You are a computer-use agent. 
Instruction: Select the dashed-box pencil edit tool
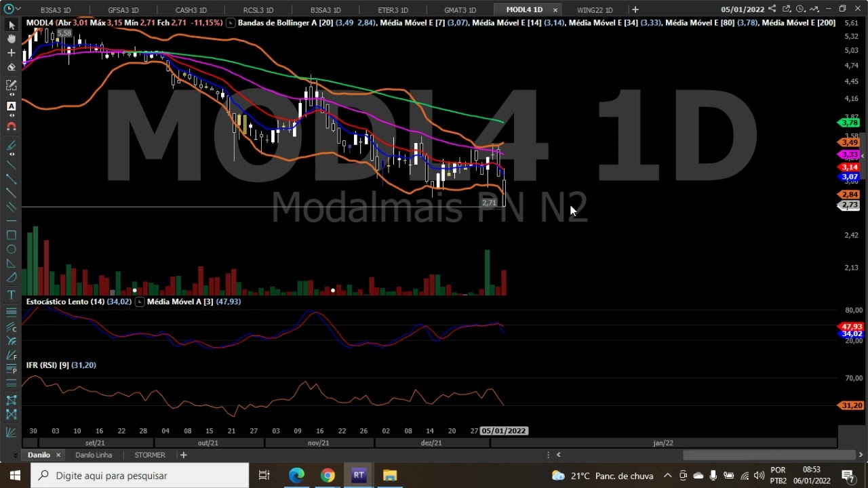pos(12,85)
